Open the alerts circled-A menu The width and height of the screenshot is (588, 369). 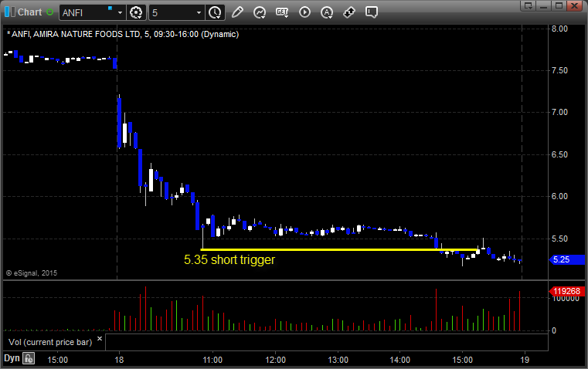327,12
